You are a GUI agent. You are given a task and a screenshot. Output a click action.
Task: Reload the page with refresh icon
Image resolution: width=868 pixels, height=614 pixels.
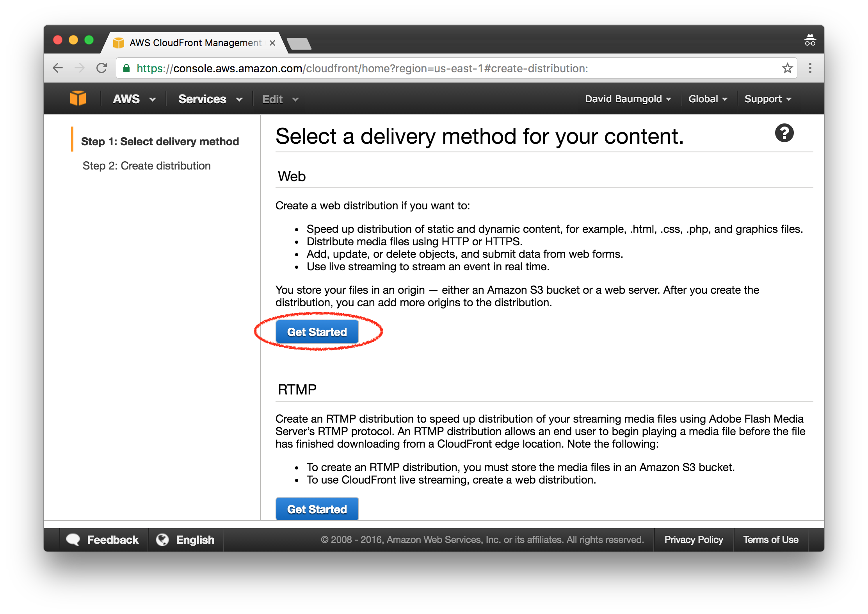[102, 68]
